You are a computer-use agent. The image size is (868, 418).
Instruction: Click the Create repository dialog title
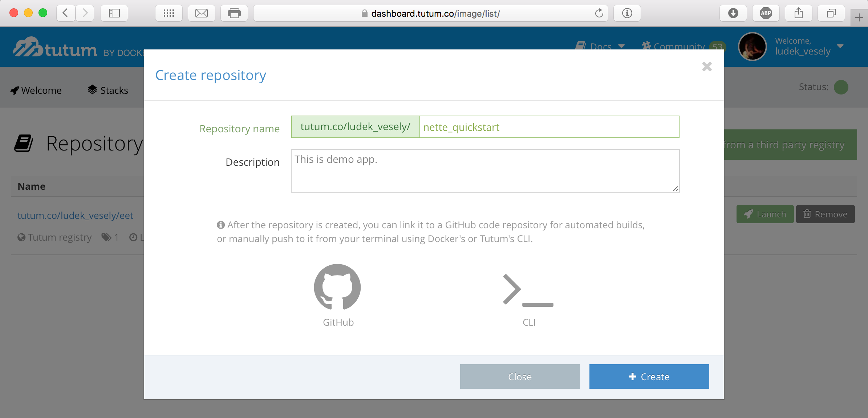click(x=211, y=75)
